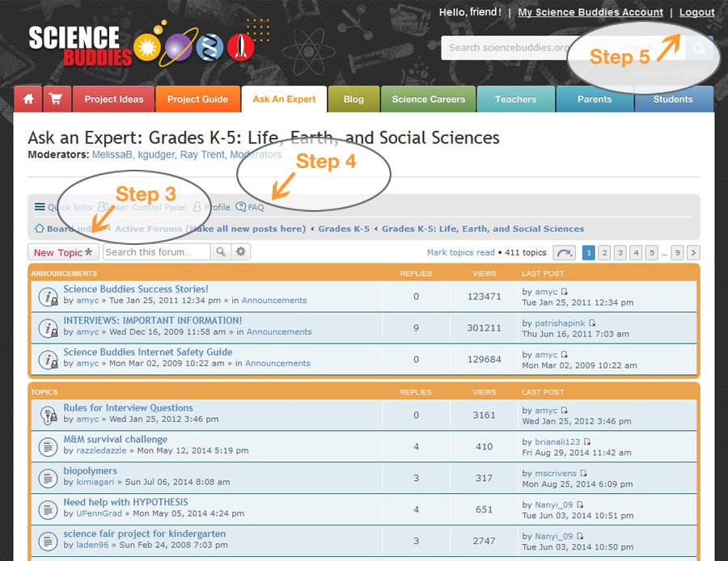This screenshot has width=728, height=561.
Task: Open last poster Nanyi_09 on HYPOTHESIS topic
Action: (x=554, y=505)
